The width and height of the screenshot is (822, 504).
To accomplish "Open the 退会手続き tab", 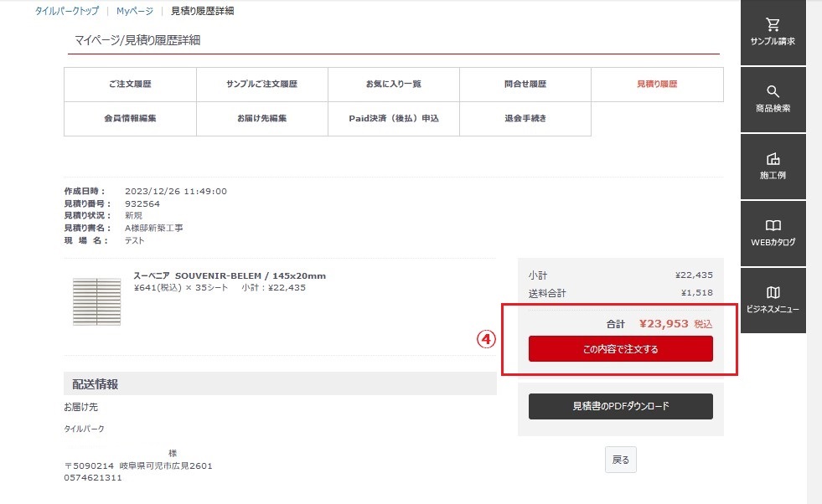I will [525, 119].
